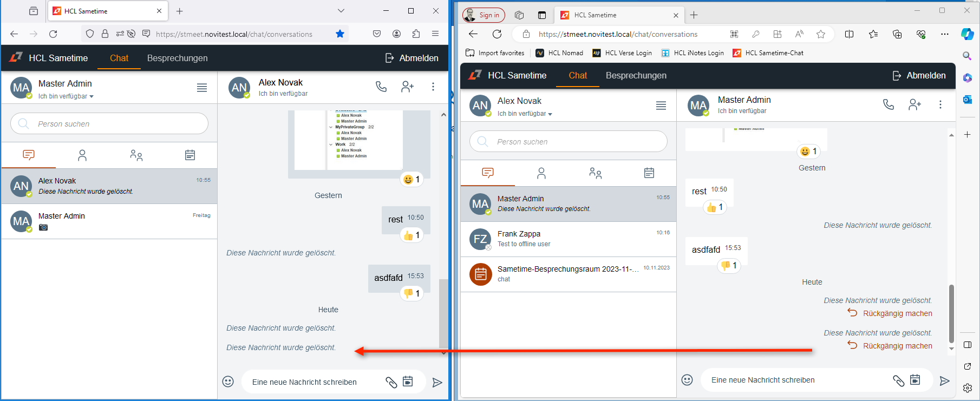Refresh page in Edge window
The width and height of the screenshot is (980, 401).
pos(497,34)
